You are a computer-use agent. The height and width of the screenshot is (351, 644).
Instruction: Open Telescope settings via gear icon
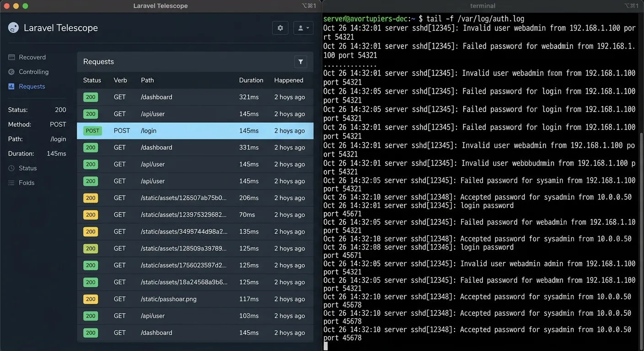280,28
